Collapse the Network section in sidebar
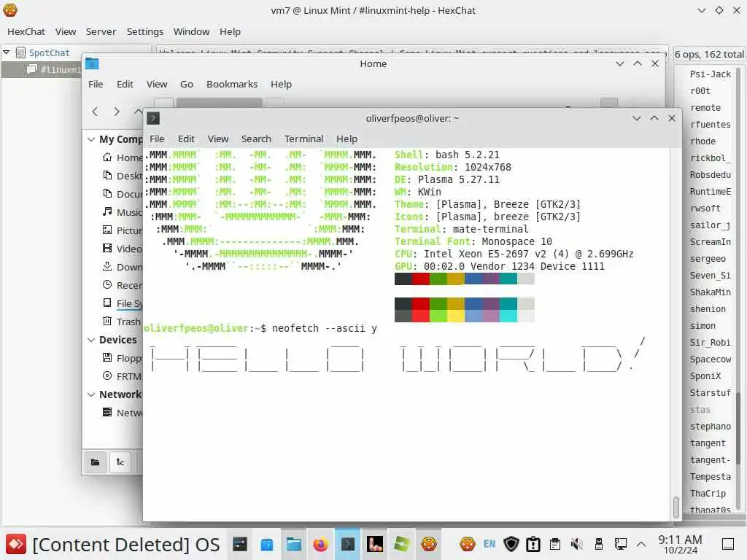This screenshot has height=560, width=747. point(91,394)
